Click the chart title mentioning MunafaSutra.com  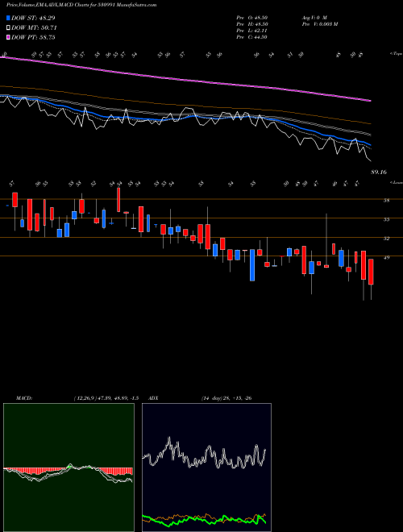[x=81, y=5]
